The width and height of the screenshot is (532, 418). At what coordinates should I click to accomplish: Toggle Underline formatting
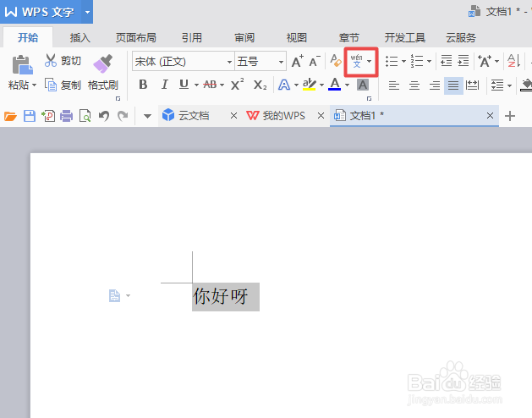point(184,85)
